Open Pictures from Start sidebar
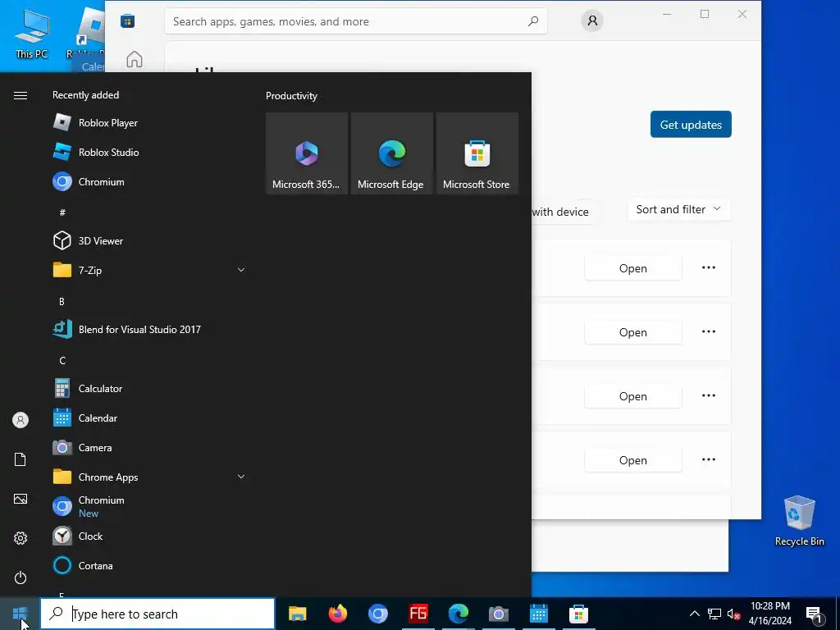The width and height of the screenshot is (840, 630). tap(21, 499)
